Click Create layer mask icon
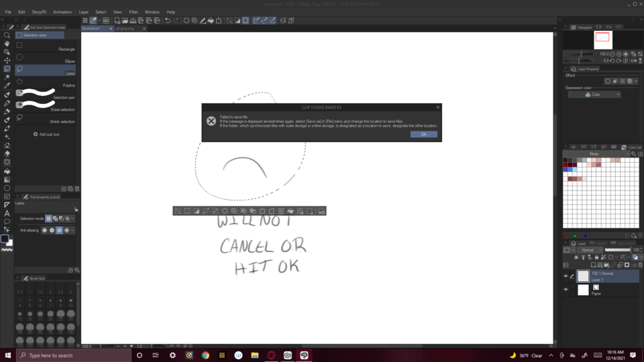644x362 pixels. click(x=627, y=265)
